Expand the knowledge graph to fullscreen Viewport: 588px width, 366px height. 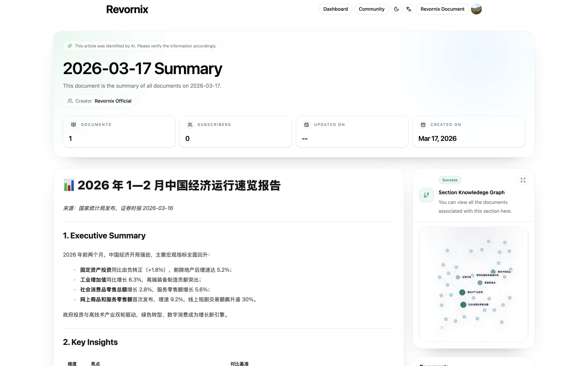point(523,180)
